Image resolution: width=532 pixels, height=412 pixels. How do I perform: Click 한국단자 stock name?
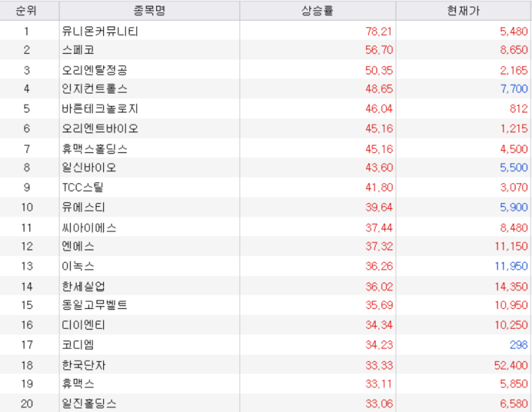click(84, 365)
